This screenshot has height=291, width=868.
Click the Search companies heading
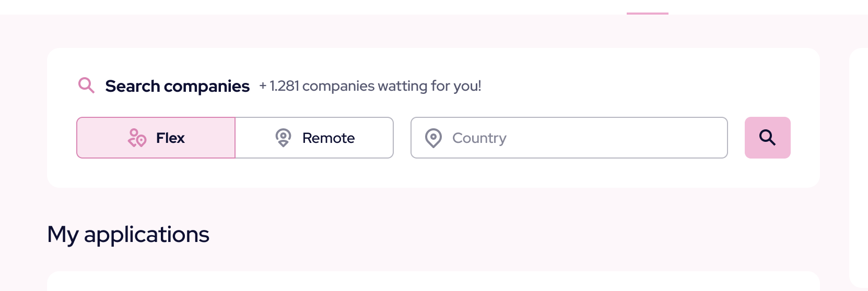178,86
